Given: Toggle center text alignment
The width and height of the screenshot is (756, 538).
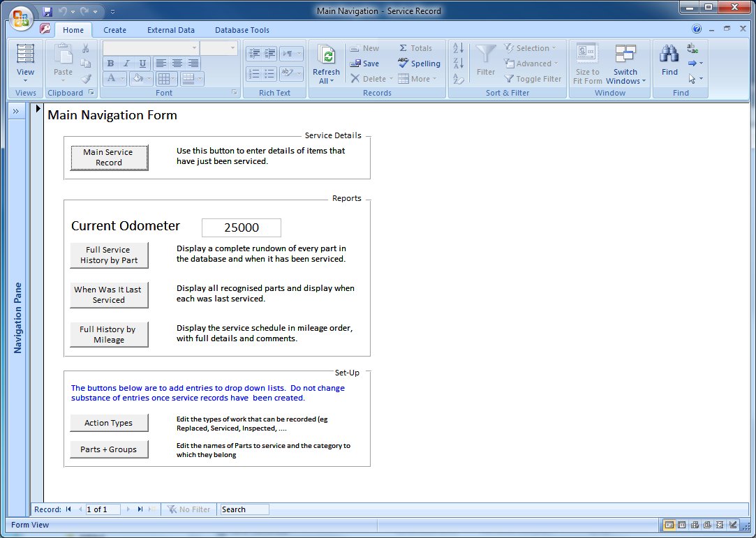Looking at the screenshot, I should [177, 63].
